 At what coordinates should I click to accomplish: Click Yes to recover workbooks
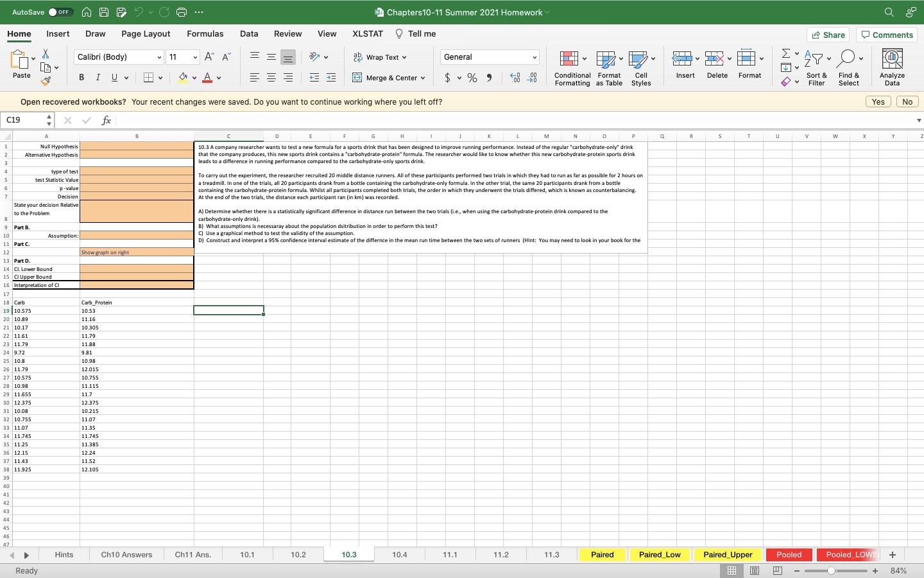[x=878, y=102]
